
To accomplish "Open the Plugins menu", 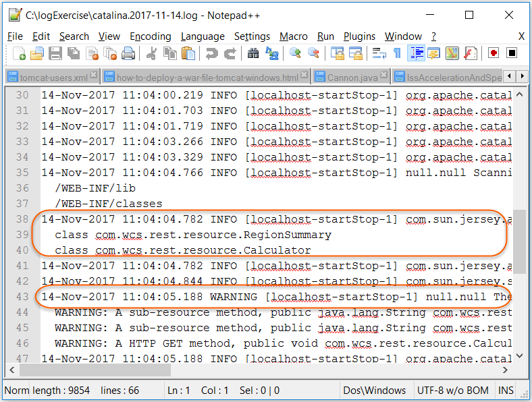I will (x=359, y=36).
